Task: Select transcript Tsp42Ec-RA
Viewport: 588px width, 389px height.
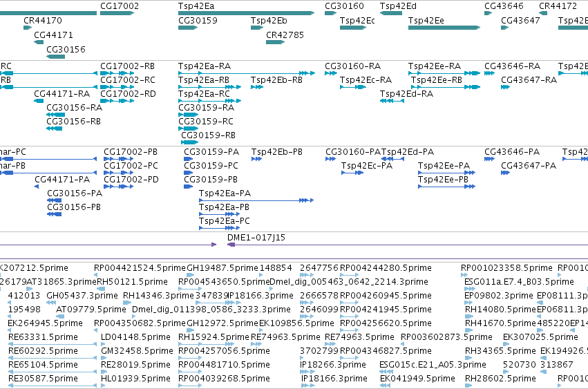Action: [x=366, y=80]
